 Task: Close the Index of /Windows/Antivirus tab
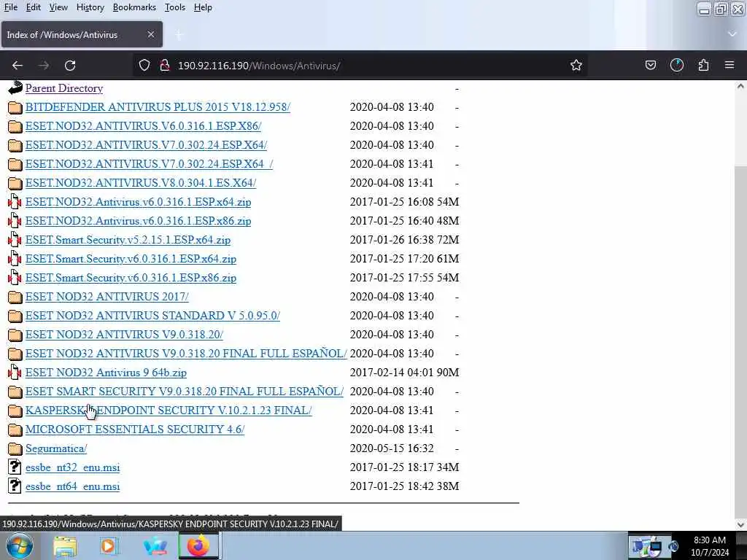click(150, 34)
